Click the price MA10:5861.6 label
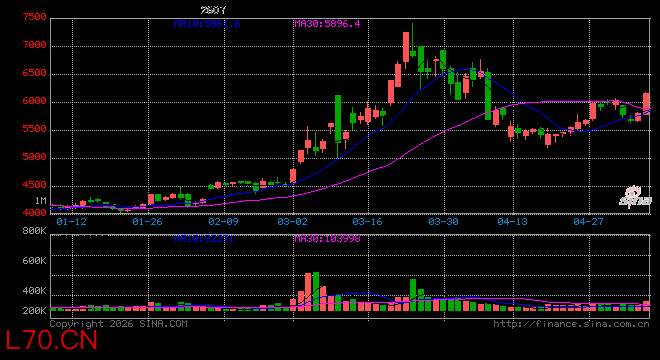The image size is (660, 360). tap(207, 24)
